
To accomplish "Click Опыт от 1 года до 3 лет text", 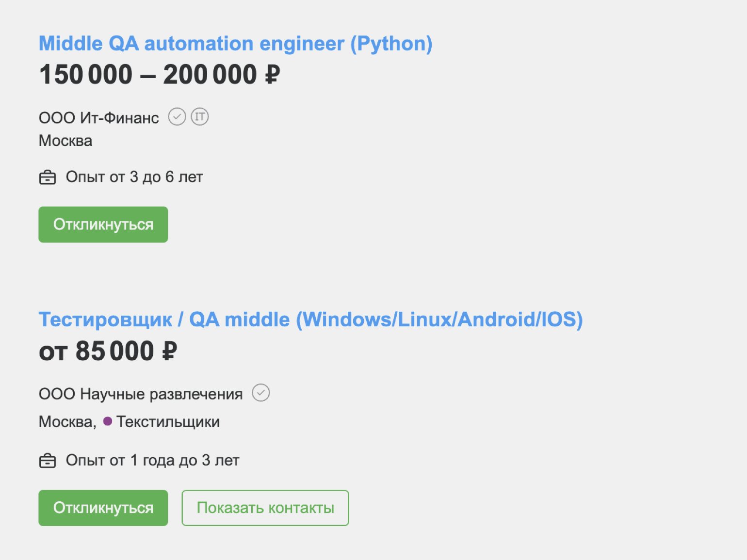I will tap(153, 460).
